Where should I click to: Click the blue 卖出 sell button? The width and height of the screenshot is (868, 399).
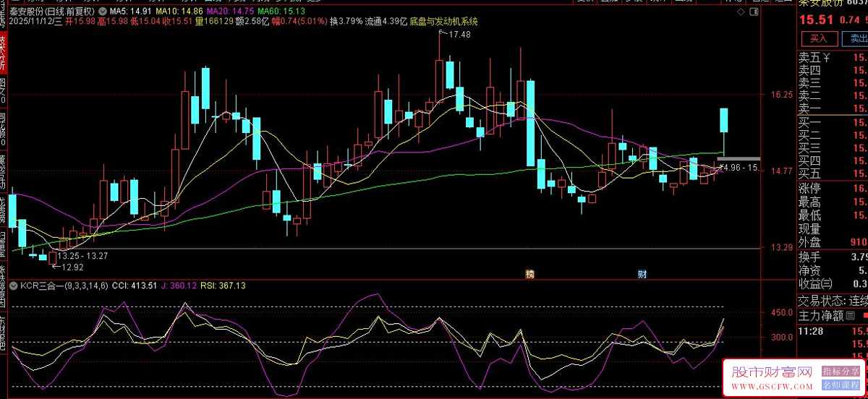(x=857, y=38)
